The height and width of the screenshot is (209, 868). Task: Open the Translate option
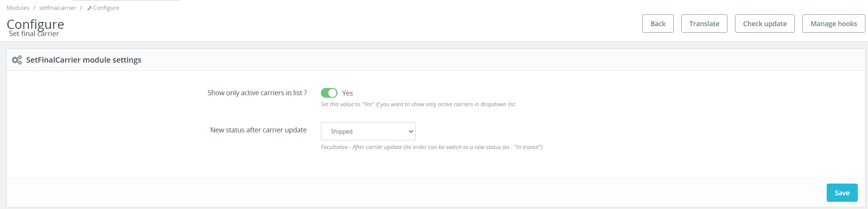(704, 24)
